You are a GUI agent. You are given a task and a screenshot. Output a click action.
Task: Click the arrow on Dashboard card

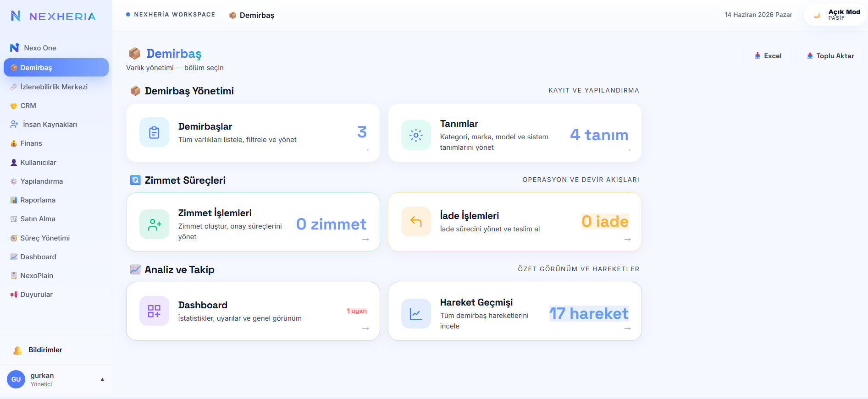[365, 329]
